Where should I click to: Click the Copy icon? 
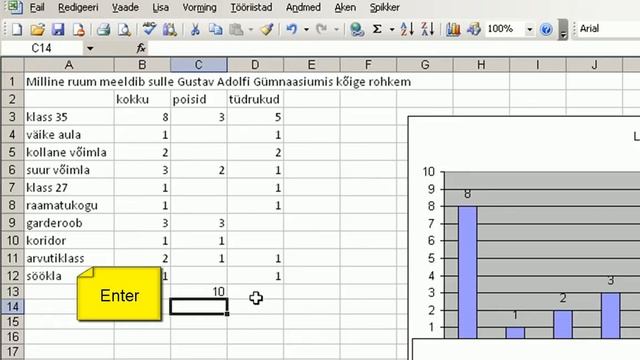pyautogui.click(x=216, y=29)
